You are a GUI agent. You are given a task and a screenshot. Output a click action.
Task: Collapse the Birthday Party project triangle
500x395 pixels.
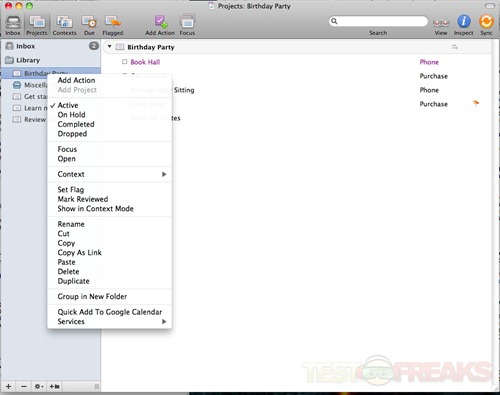(109, 47)
